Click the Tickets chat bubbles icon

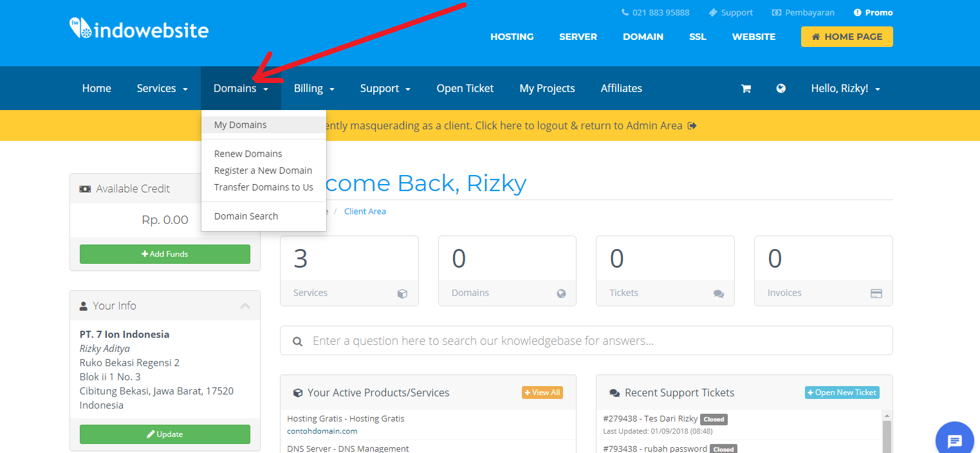718,293
